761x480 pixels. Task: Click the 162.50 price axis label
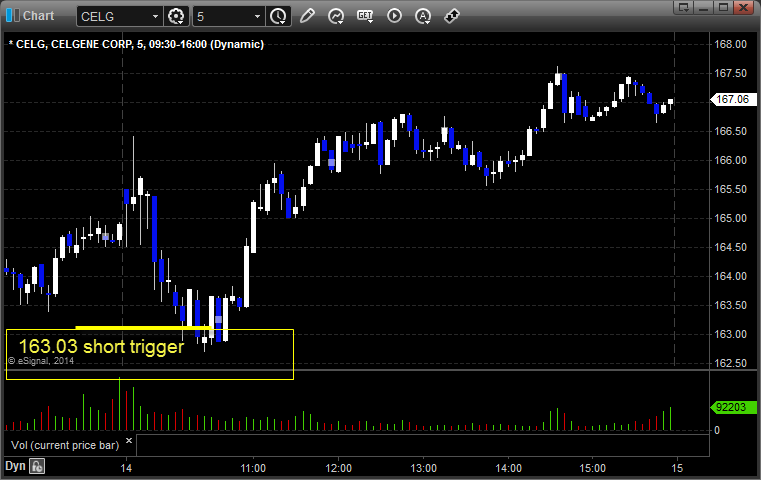(x=730, y=363)
